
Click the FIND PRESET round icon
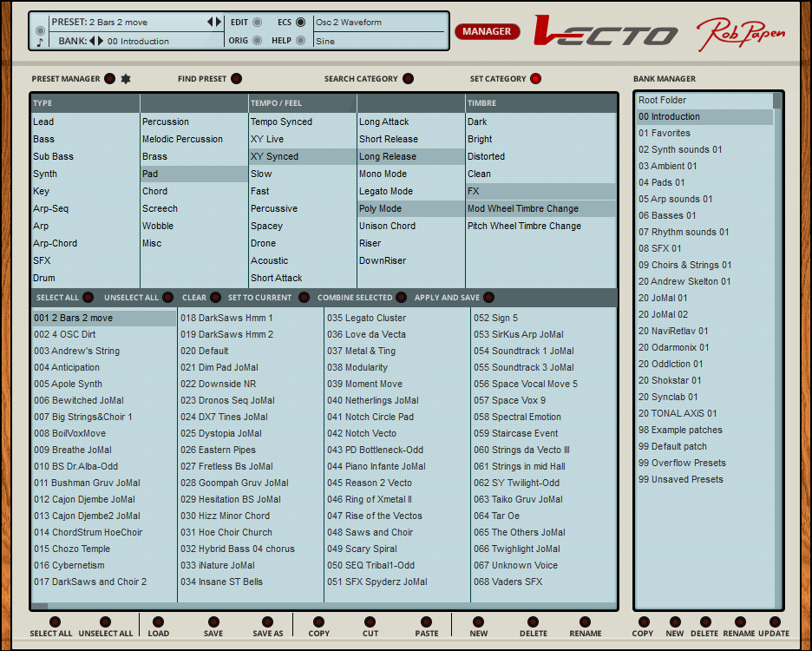(x=235, y=78)
